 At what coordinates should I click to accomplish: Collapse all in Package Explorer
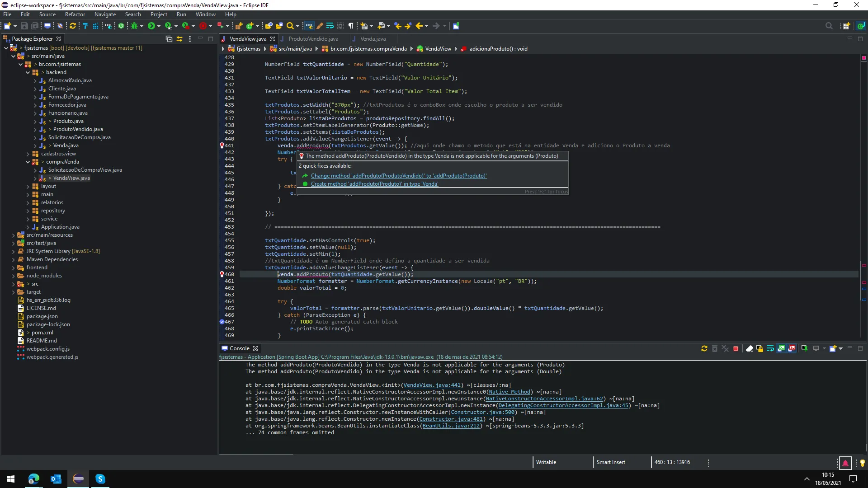coord(169,39)
